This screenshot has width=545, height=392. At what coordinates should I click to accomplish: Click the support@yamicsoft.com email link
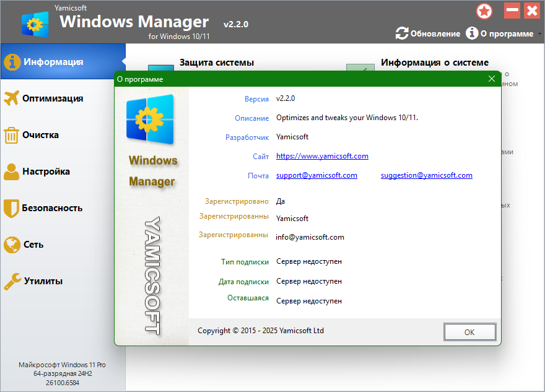pos(316,175)
